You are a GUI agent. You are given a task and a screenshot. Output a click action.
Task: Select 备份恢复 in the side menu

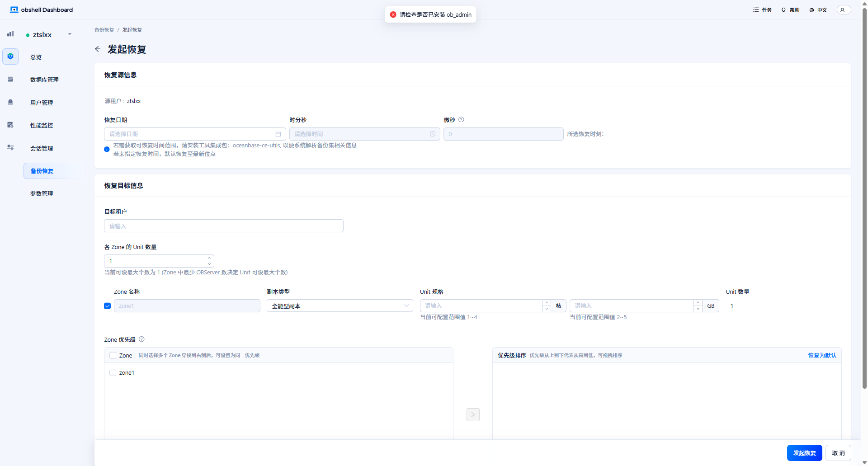coord(54,171)
